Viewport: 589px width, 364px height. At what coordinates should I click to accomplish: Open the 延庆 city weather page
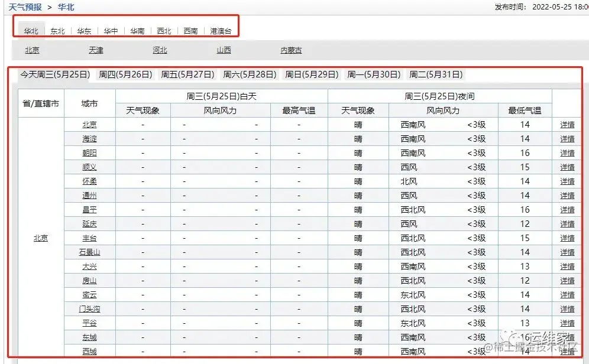pyautogui.click(x=89, y=224)
